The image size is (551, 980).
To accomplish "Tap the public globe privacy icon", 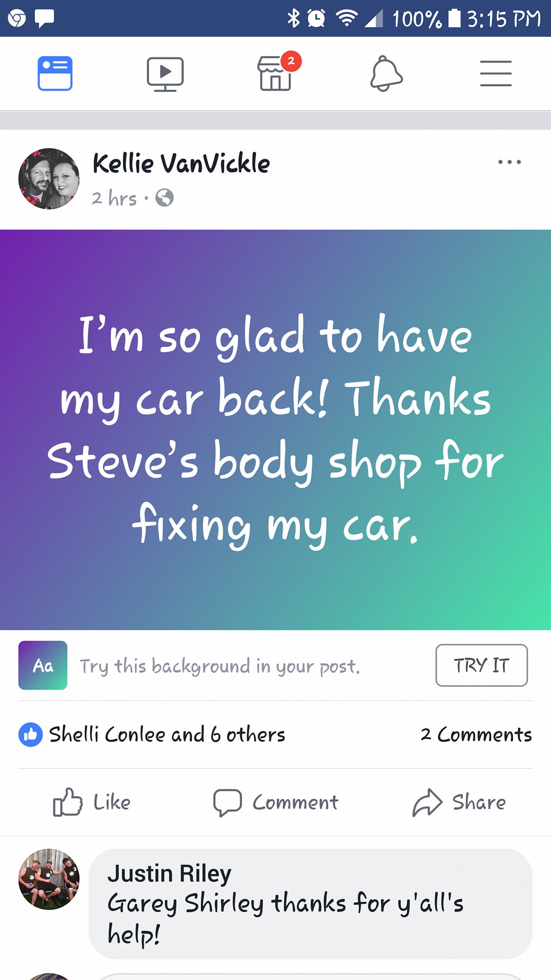I will [164, 198].
